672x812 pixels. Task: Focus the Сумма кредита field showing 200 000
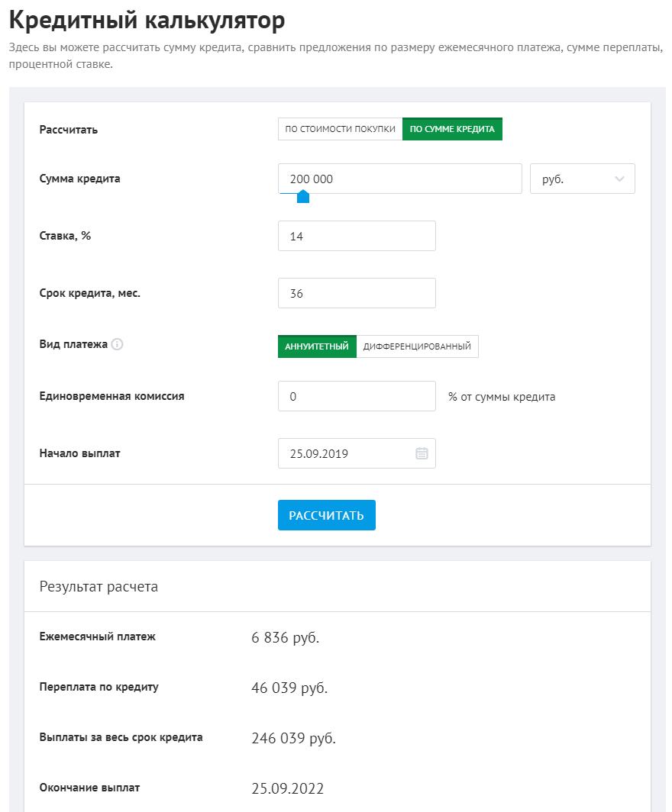399,179
